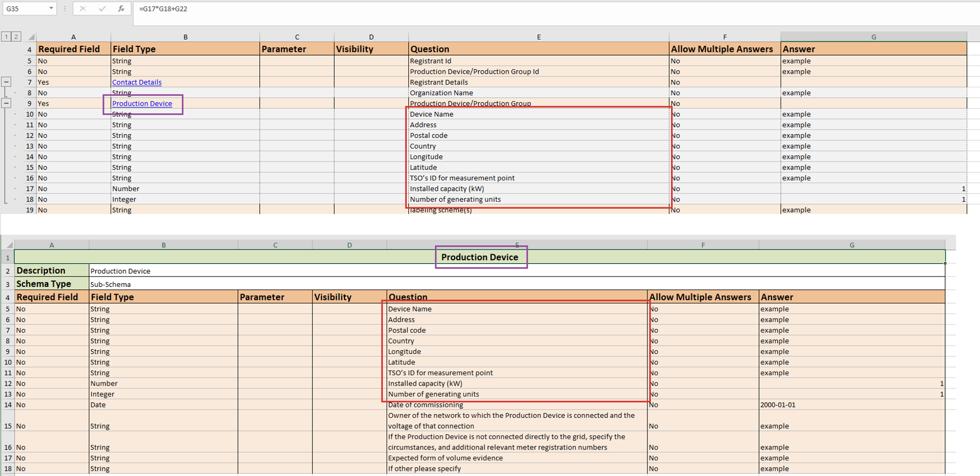
Task: Select the Production Device title cell in bottom sheet
Action: pyautogui.click(x=480, y=257)
